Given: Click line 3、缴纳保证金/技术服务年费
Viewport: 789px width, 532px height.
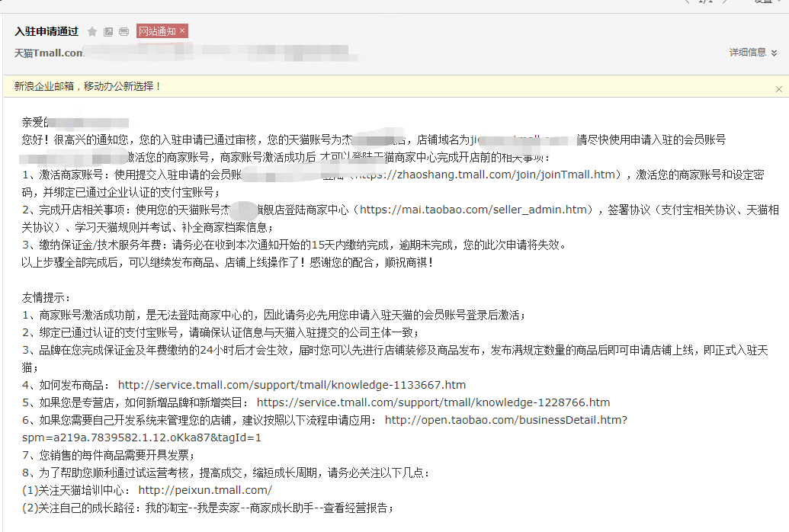Looking at the screenshot, I should click(x=295, y=245).
